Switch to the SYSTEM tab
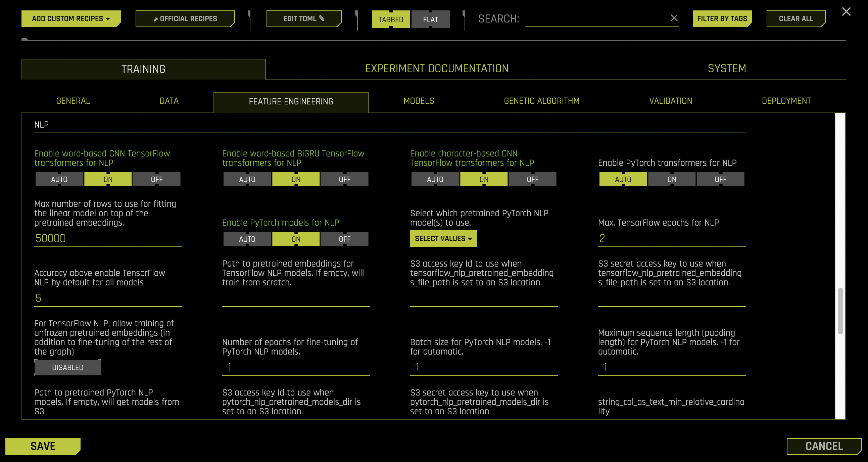This screenshot has height=462, width=868. [x=726, y=69]
